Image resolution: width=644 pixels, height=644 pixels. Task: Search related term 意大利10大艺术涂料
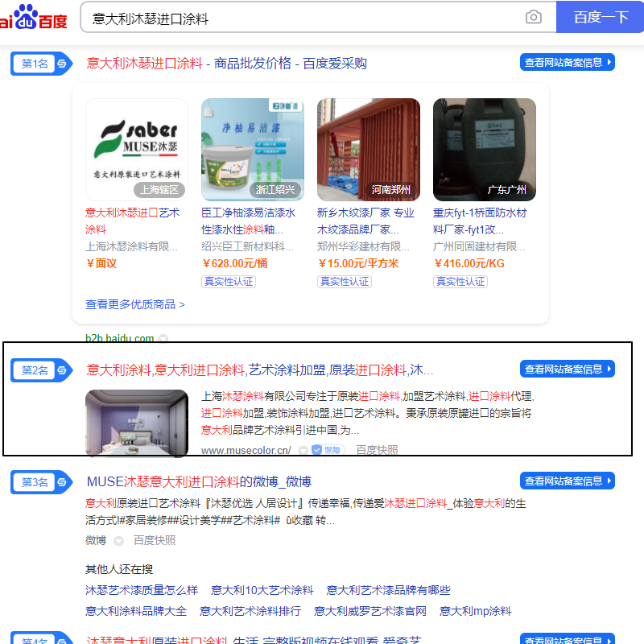click(x=262, y=590)
